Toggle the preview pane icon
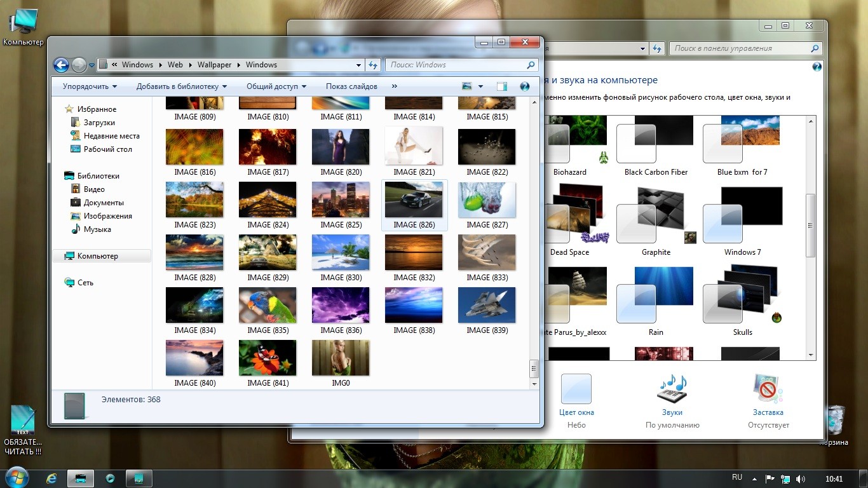Image resolution: width=868 pixels, height=488 pixels. coord(502,86)
